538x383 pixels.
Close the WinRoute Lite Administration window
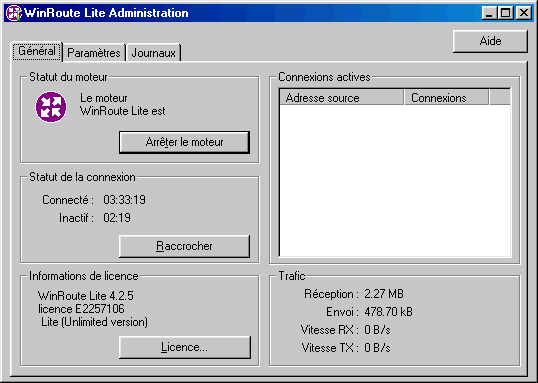524,13
